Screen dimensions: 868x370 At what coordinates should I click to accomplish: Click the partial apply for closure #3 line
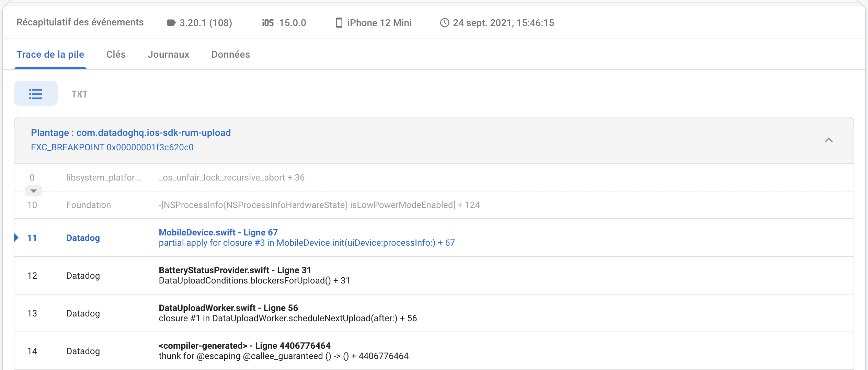307,243
